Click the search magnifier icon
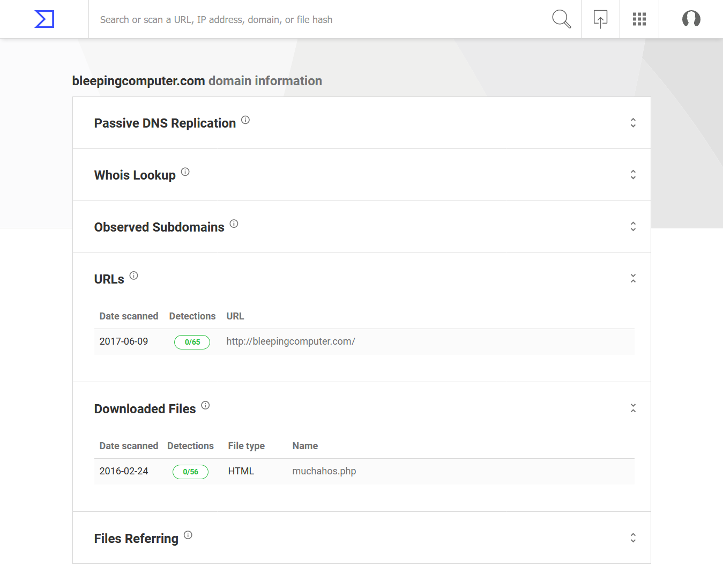Image resolution: width=723 pixels, height=588 pixels. tap(561, 19)
